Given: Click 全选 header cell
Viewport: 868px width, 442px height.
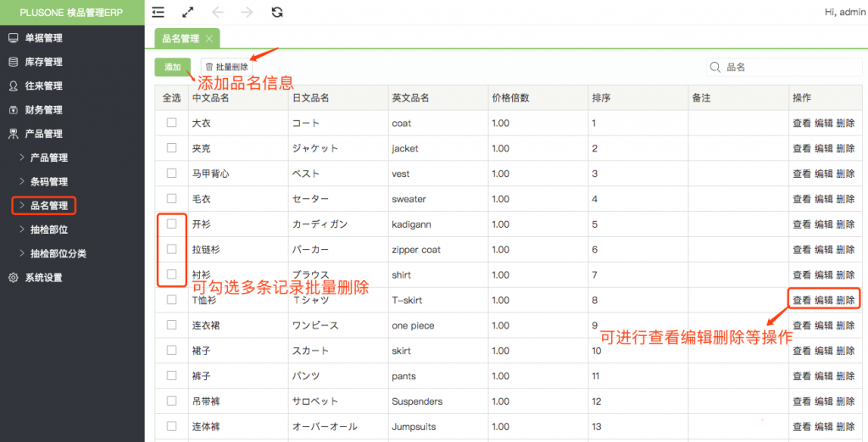Looking at the screenshot, I should tap(171, 98).
